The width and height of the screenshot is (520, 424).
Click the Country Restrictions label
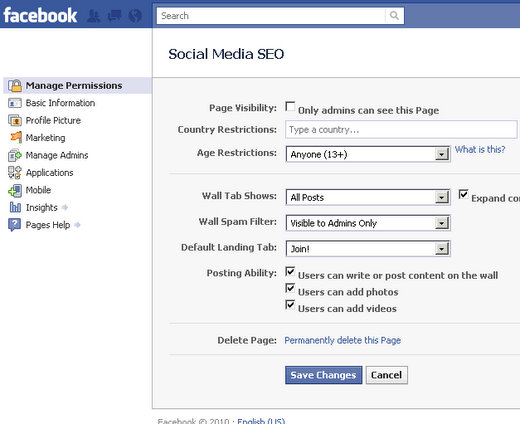227,130
